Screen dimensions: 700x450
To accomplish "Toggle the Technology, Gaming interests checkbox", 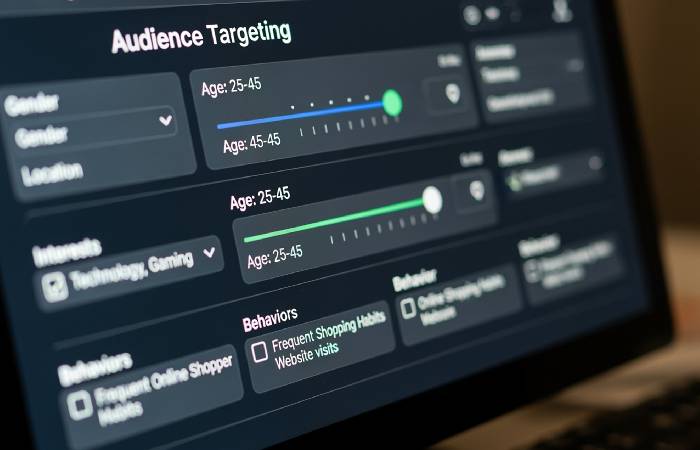I will tap(55, 288).
